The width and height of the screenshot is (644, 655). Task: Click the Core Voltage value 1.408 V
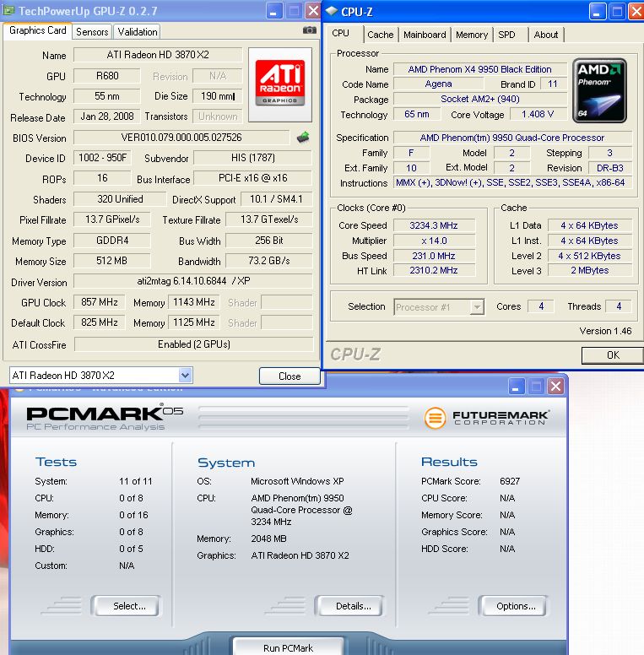pyautogui.click(x=538, y=114)
